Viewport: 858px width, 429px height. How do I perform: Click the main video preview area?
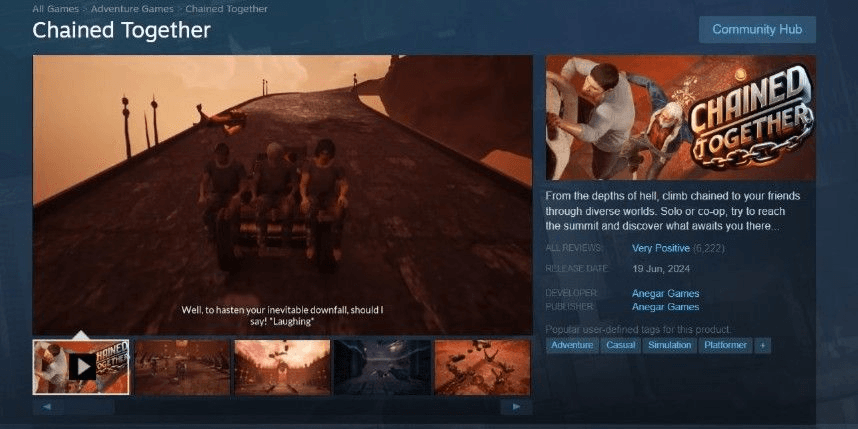click(282, 195)
